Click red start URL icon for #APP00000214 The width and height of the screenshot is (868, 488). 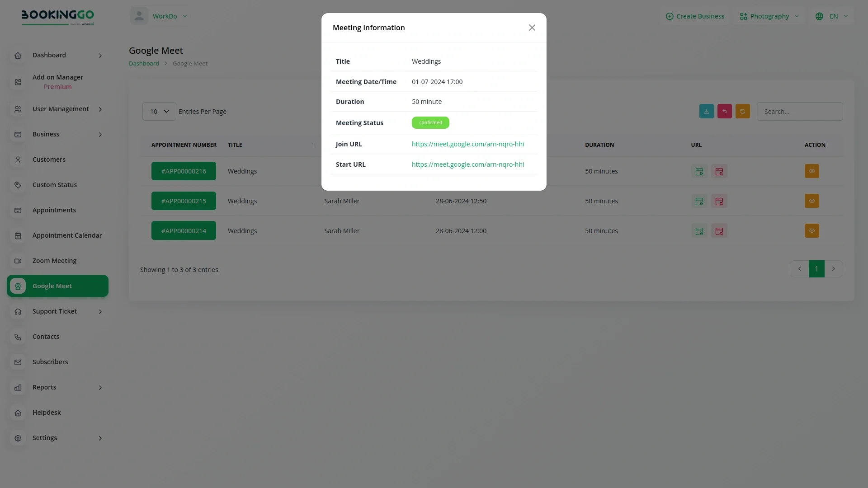point(719,231)
